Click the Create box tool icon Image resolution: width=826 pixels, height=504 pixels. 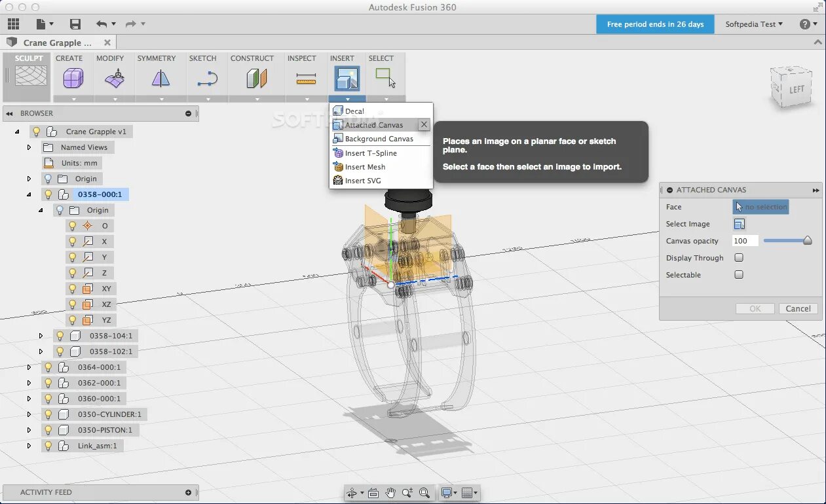[73, 79]
